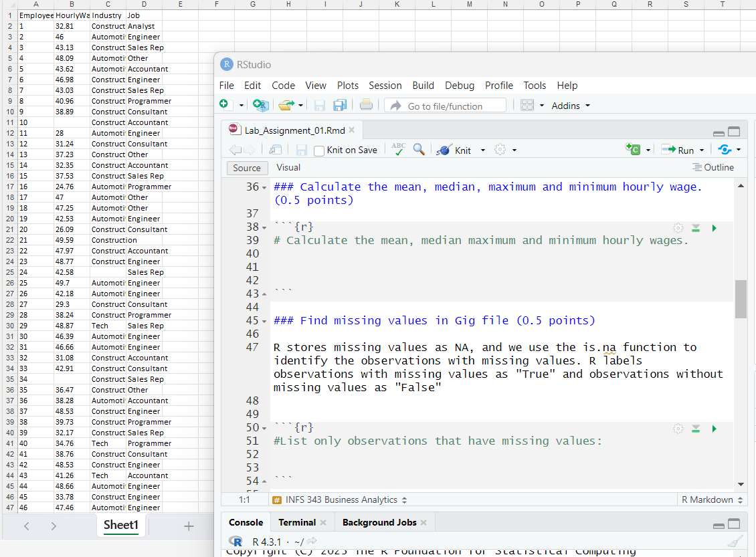This screenshot has width=756, height=557.
Task: Open the Find/Replace magnifier icon
Action: tap(419, 150)
